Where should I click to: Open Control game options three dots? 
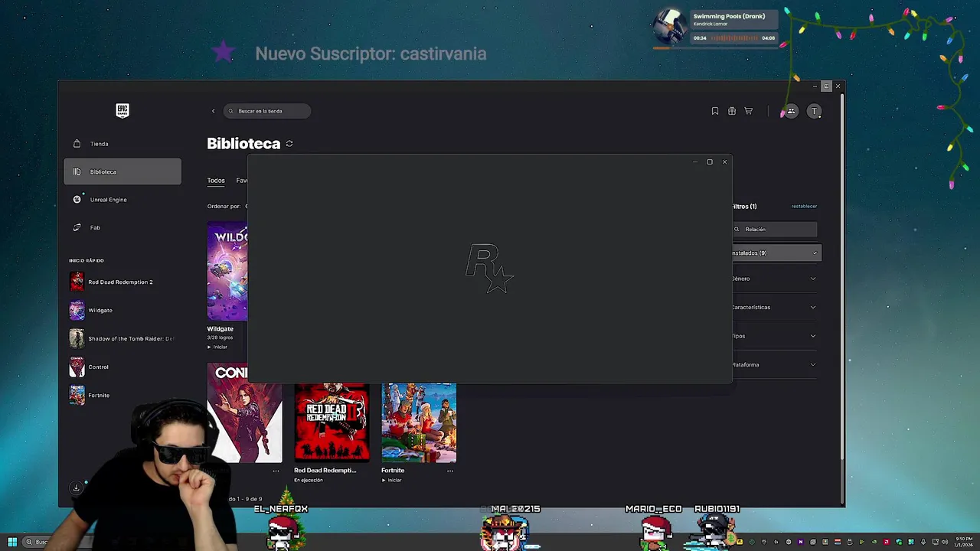(276, 471)
